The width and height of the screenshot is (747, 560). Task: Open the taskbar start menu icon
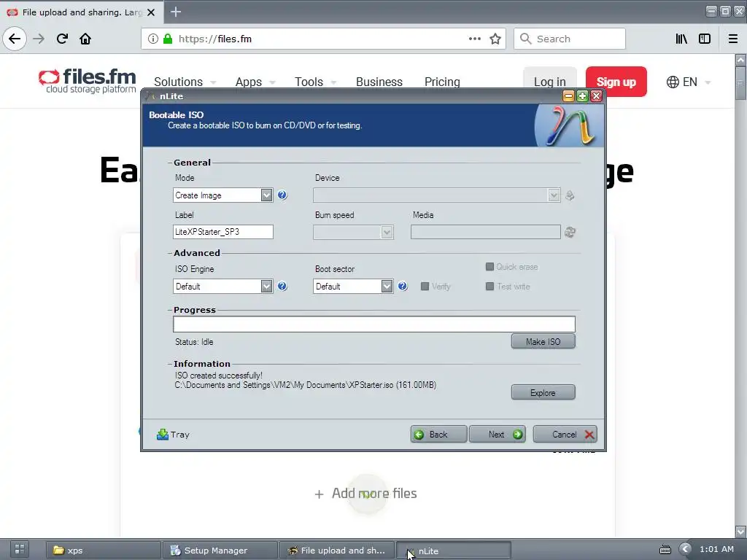pos(19,549)
